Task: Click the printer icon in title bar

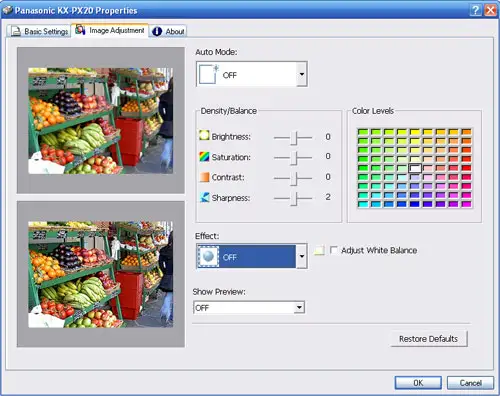Action: coord(7,10)
